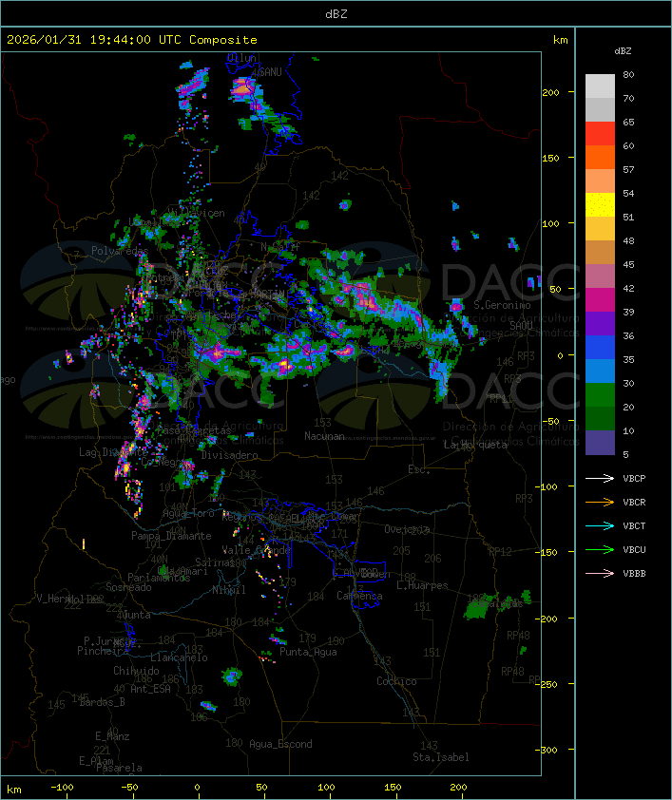Viewport: 672px width, 800px height.
Task: Select the magenta swatch between 42 and 39
Action: [x=600, y=300]
